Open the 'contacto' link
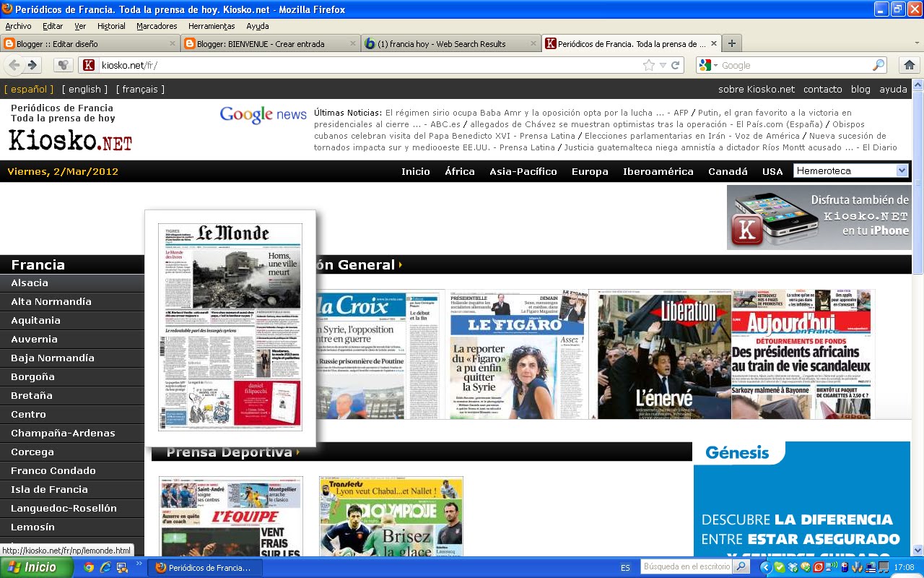Image resolution: width=924 pixels, height=578 pixels. point(822,89)
